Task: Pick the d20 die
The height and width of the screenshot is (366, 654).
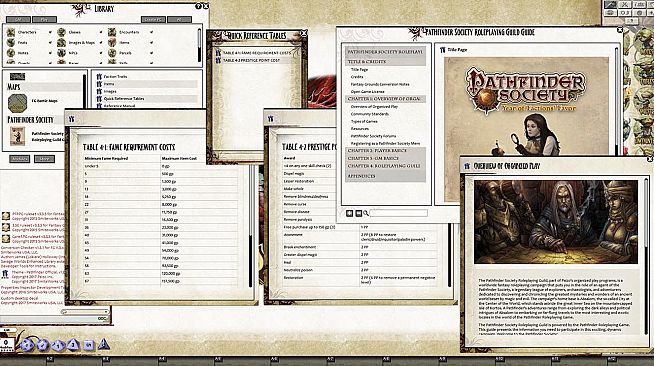Action: click(x=27, y=345)
